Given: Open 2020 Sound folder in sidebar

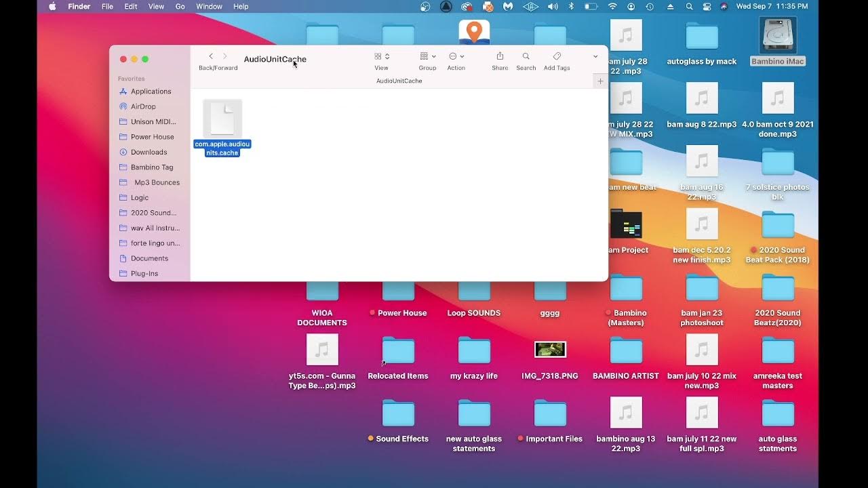Looking at the screenshot, I should pos(153,213).
